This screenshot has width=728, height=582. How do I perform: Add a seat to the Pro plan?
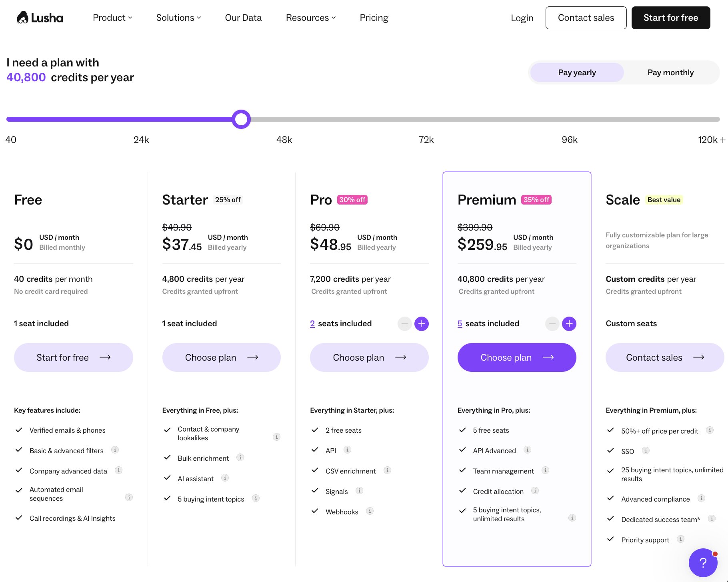coord(421,323)
